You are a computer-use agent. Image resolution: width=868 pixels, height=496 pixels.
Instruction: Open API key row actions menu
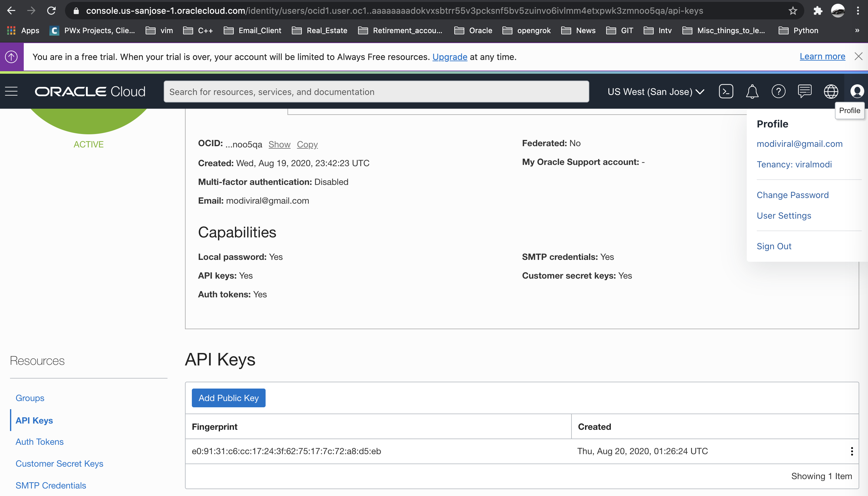pyautogui.click(x=851, y=451)
